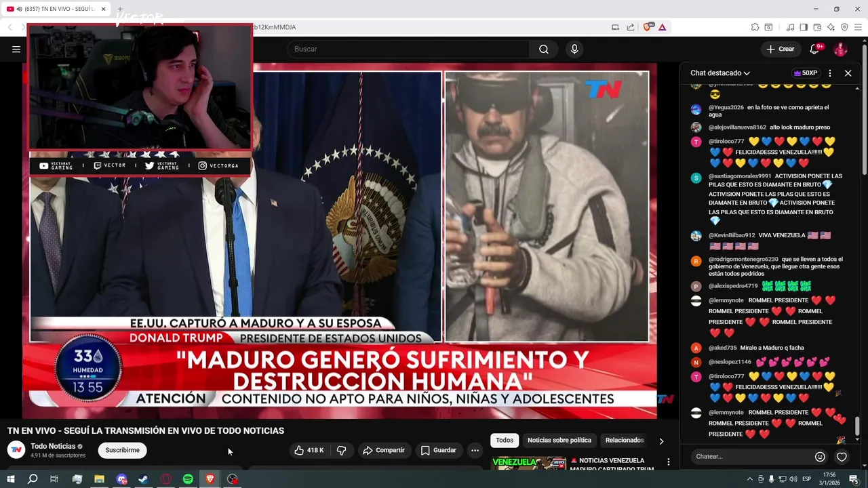Screen dimensions: 868x488
Task: Click the share page icon in address bar
Action: pyautogui.click(x=631, y=27)
